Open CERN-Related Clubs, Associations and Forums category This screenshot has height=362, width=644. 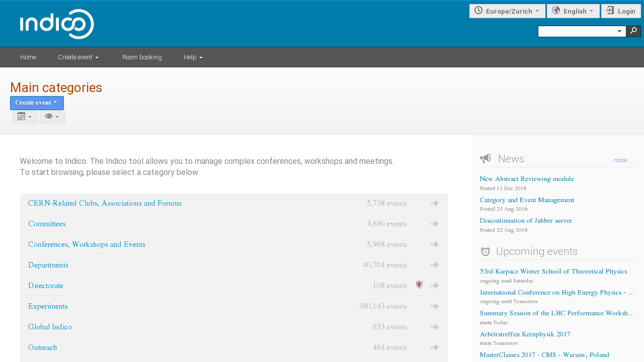(105, 203)
